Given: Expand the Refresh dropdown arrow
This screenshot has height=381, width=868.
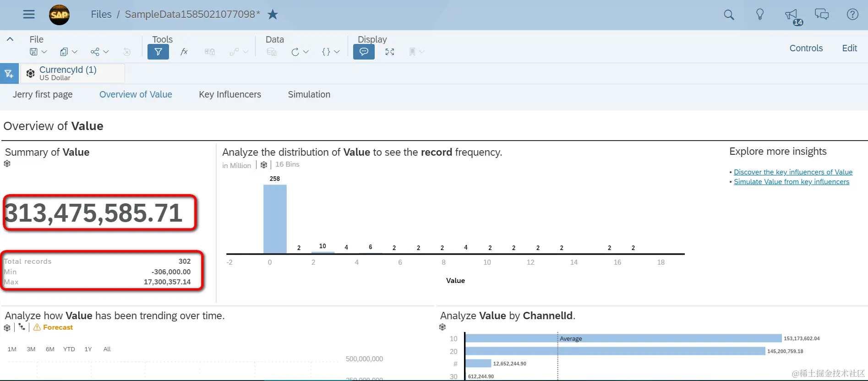Looking at the screenshot, I should click(306, 52).
